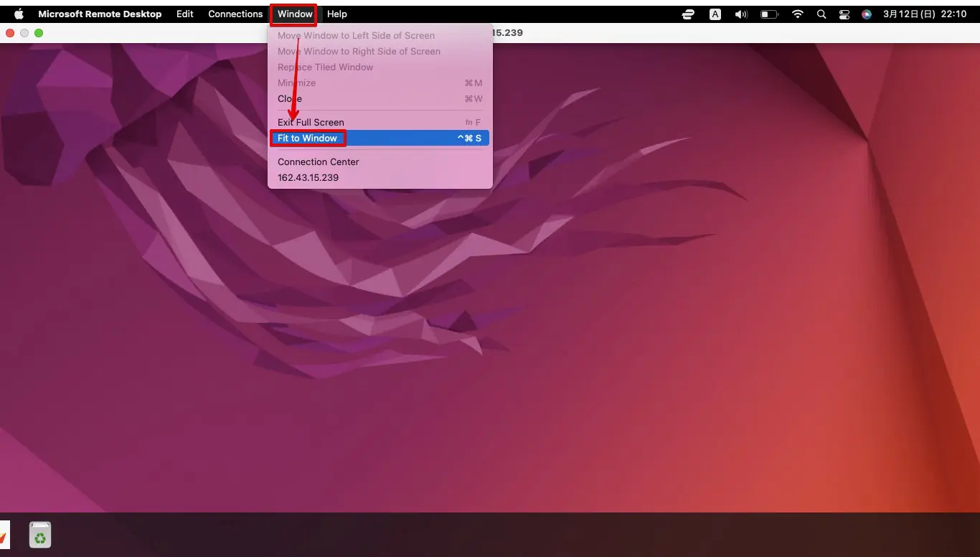This screenshot has height=557, width=980.
Task: Launch Siri from the menu bar
Action: [867, 14]
